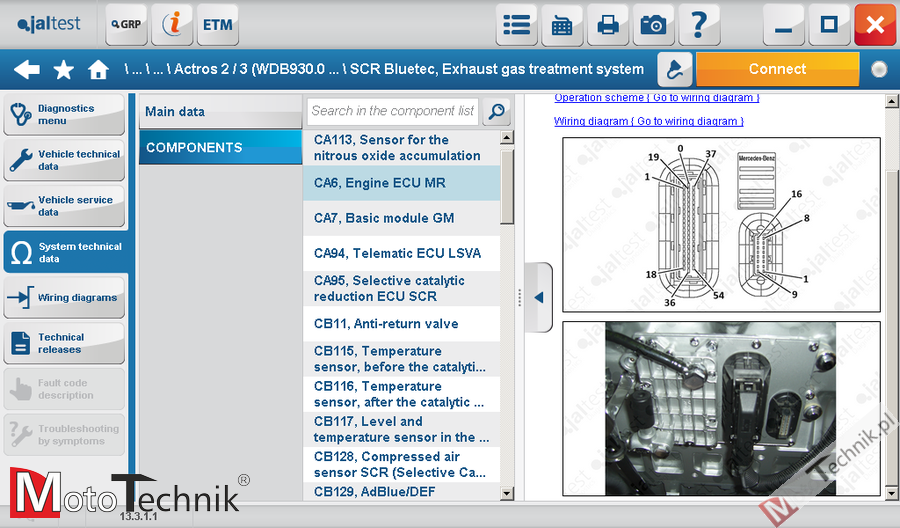Screen dimensions: 900x528
Task: Click the orange Connect button
Action: click(x=777, y=69)
